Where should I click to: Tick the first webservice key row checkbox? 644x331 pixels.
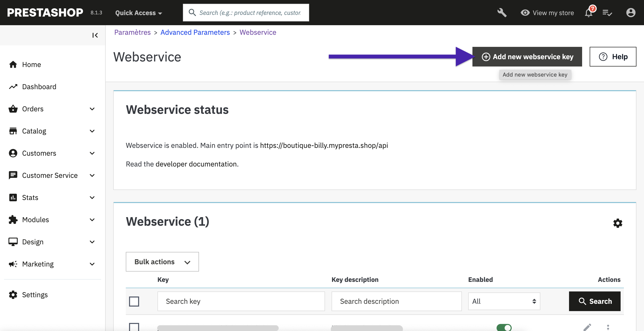tap(134, 327)
